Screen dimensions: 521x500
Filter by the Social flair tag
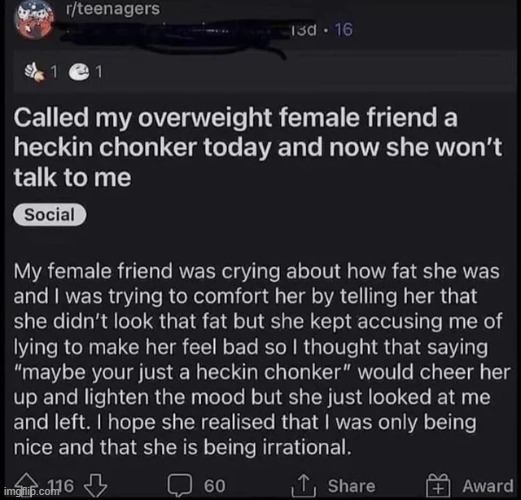[x=49, y=215]
